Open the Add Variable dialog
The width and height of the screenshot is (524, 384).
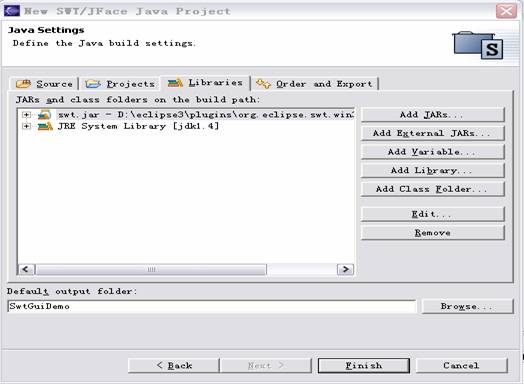coord(432,152)
